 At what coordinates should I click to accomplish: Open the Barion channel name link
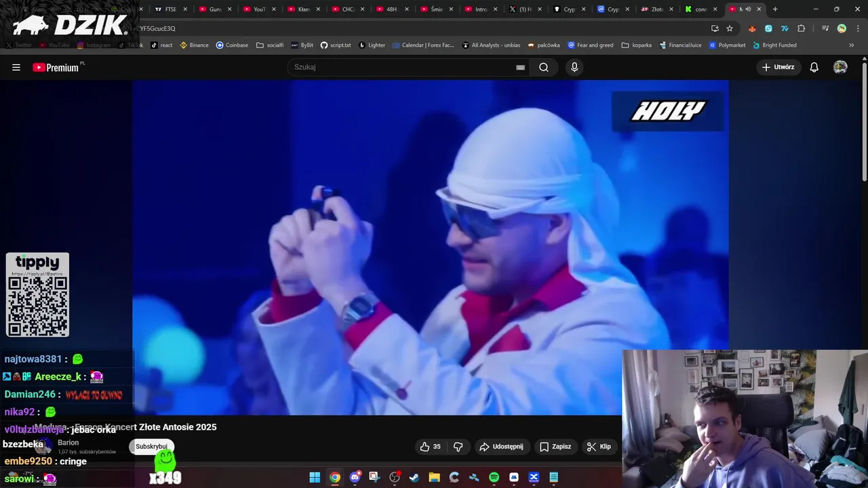click(x=68, y=443)
